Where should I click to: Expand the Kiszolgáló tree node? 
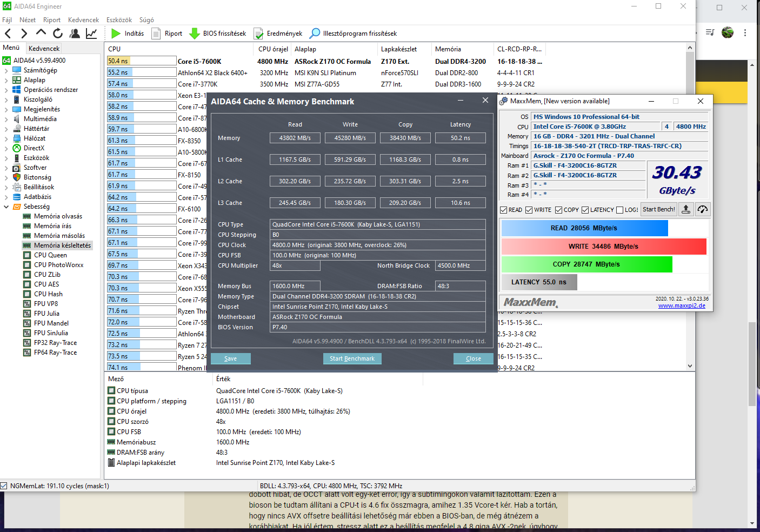click(6, 99)
